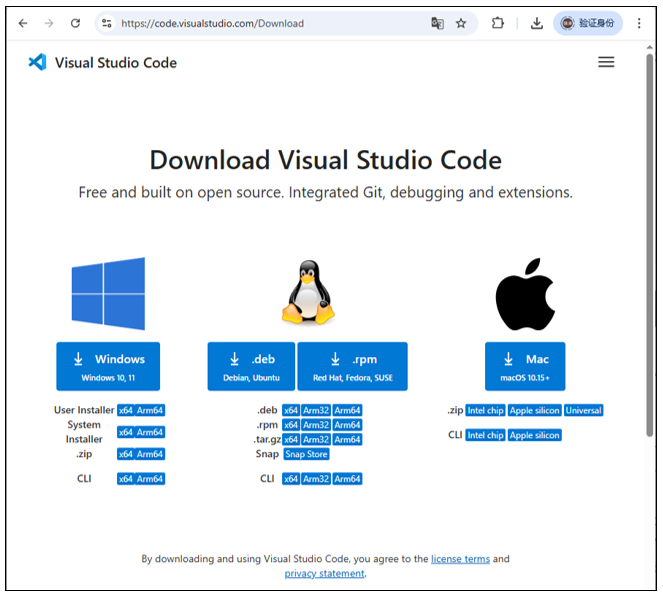Download Linux .tar.gz Arm64
This screenshot has height=596, width=663.
click(347, 440)
